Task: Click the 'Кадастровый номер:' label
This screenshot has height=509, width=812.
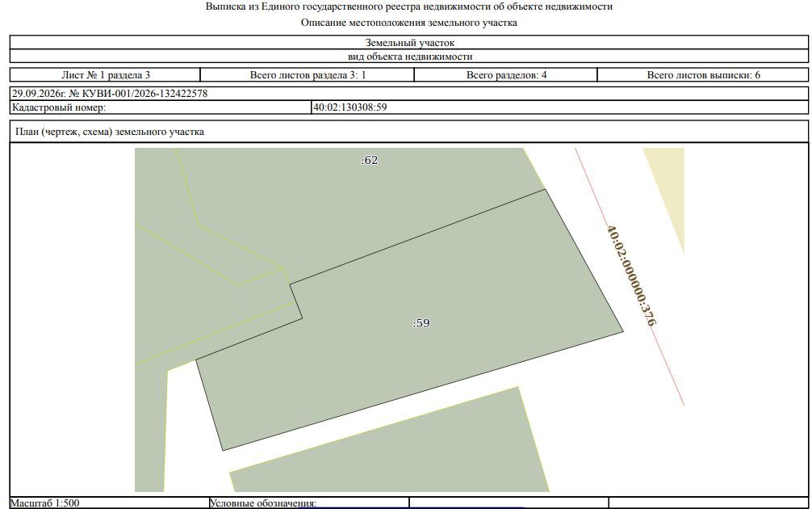Action: [x=58, y=107]
